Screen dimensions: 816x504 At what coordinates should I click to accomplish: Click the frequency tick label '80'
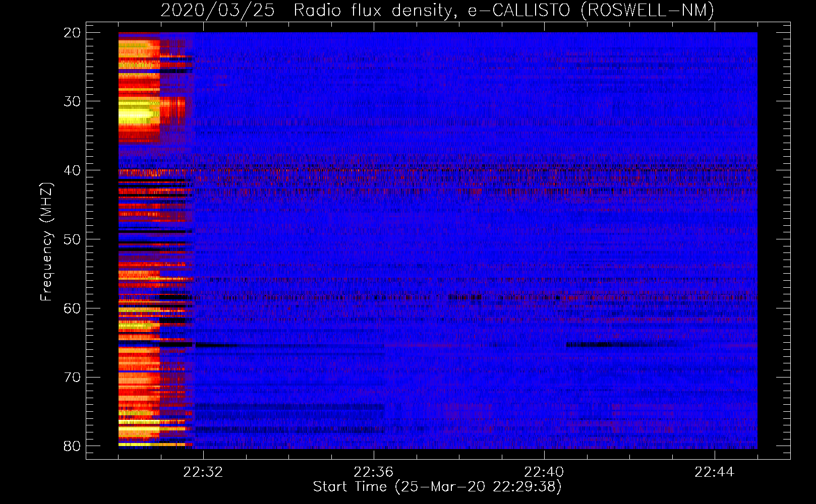point(73,446)
